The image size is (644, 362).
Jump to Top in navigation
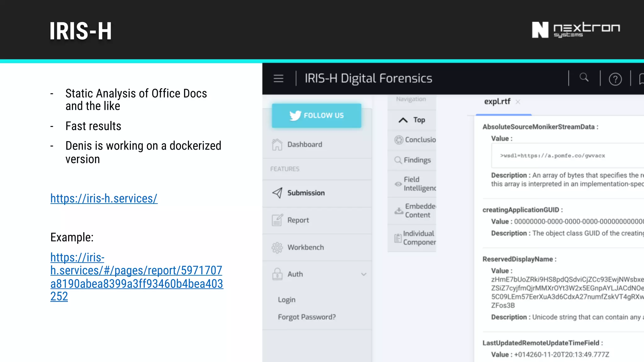[x=412, y=120]
